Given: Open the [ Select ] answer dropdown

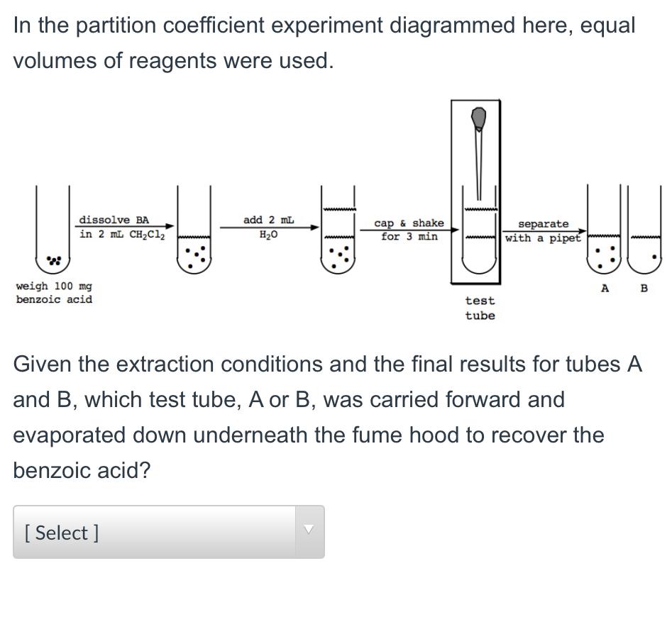Looking at the screenshot, I should [168, 532].
